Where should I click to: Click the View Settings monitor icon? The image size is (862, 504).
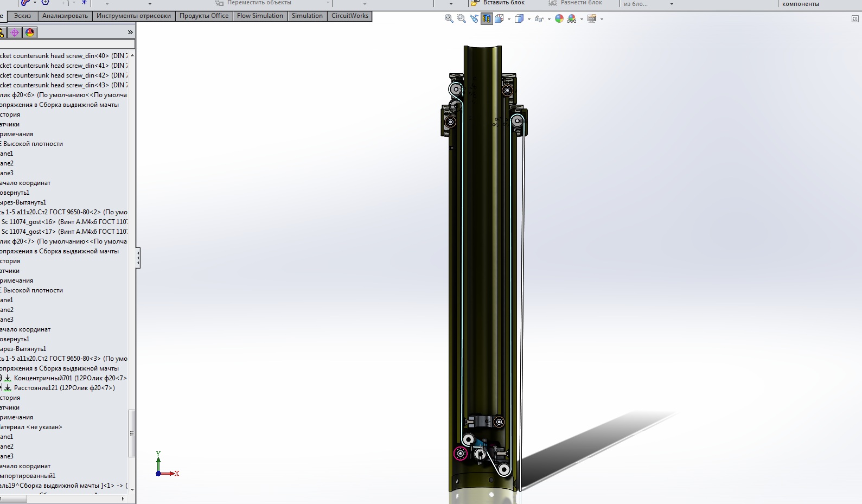tap(592, 18)
